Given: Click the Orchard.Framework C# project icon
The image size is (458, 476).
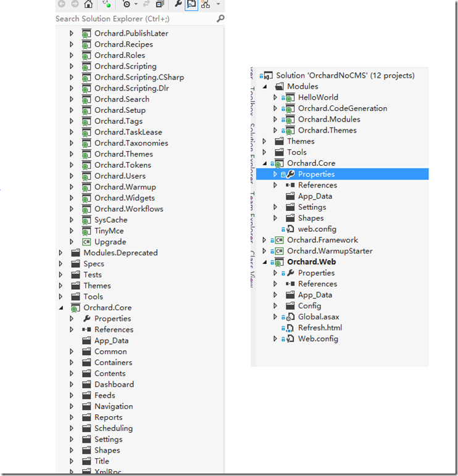Looking at the screenshot, I should 279,240.
